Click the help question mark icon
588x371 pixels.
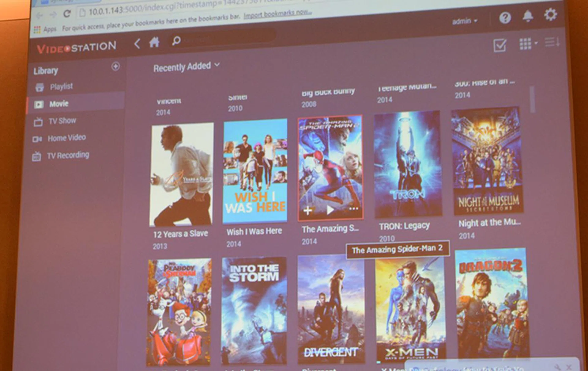click(505, 18)
